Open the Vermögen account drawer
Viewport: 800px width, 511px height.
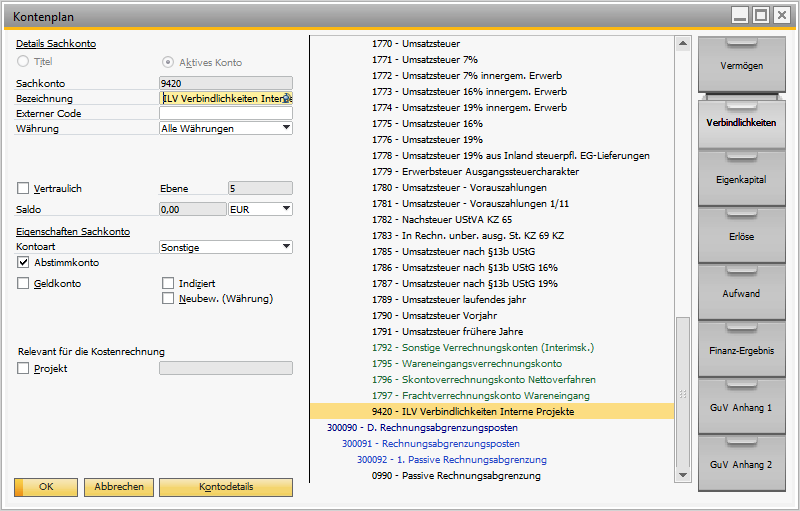click(x=741, y=66)
